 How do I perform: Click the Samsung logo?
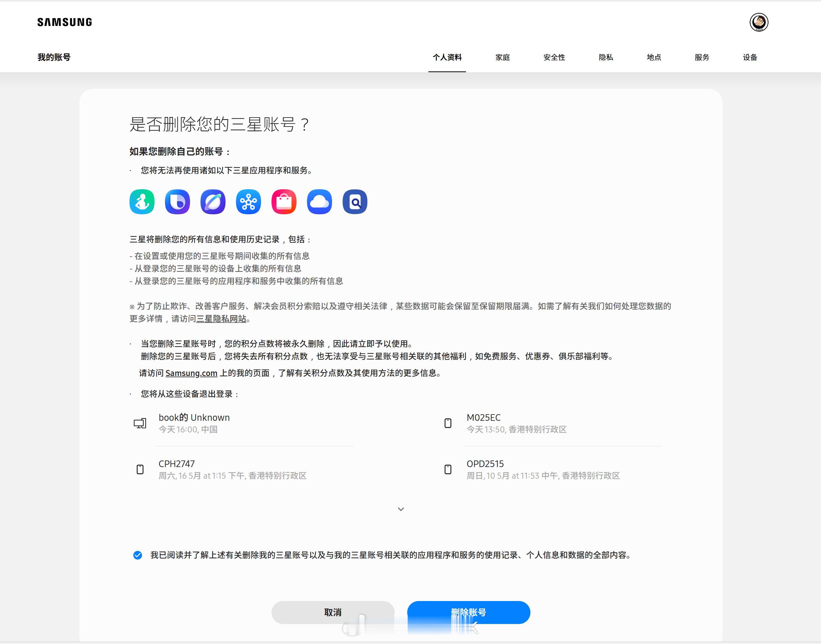pos(64,22)
